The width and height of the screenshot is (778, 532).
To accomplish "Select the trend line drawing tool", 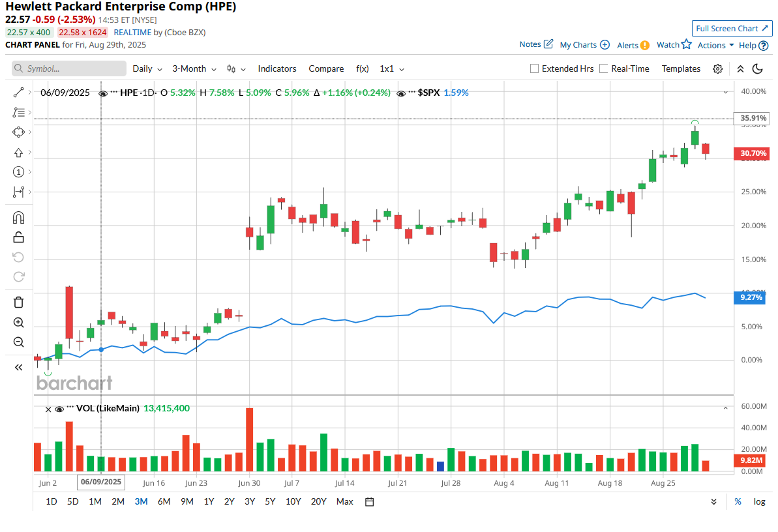I will [18, 93].
